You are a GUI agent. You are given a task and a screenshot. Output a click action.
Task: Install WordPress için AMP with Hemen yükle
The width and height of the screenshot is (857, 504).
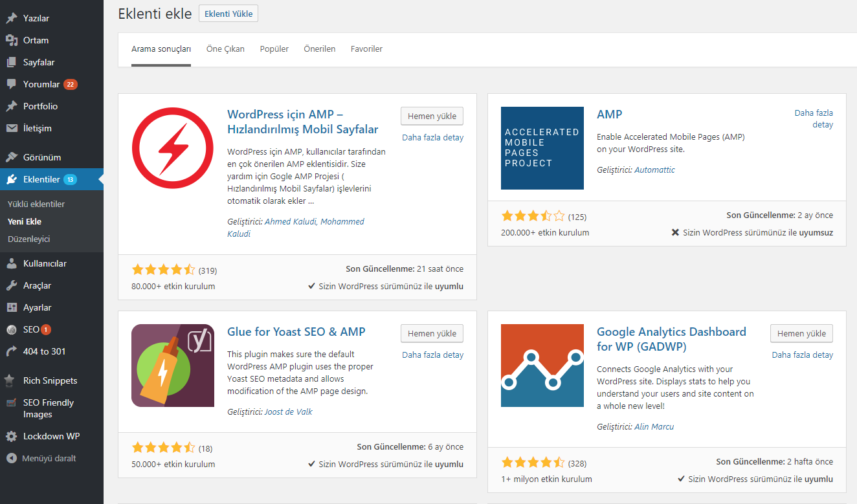(432, 116)
